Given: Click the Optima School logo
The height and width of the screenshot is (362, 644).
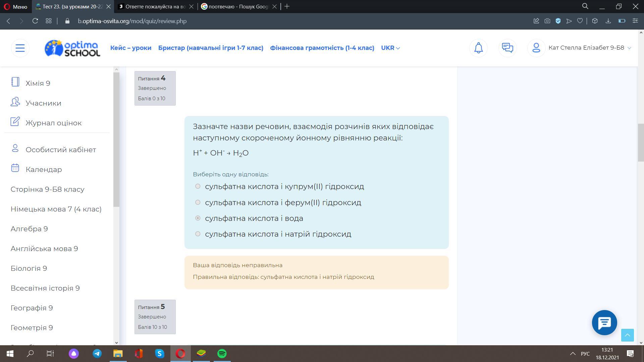Looking at the screenshot, I should coord(72,48).
